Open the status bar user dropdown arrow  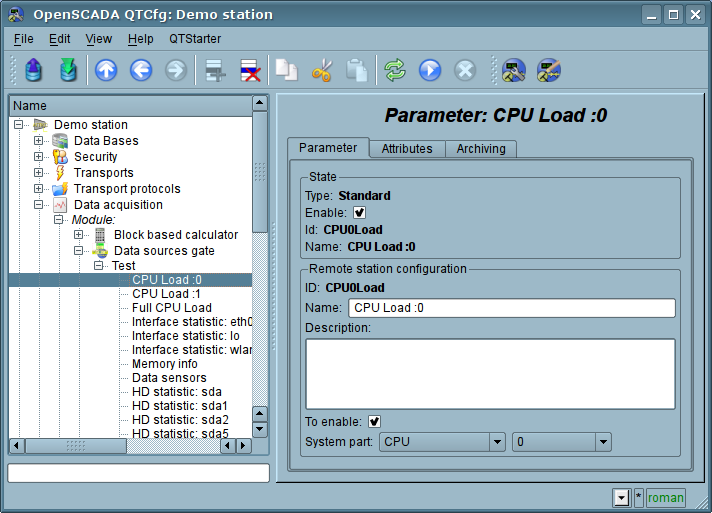(x=621, y=498)
